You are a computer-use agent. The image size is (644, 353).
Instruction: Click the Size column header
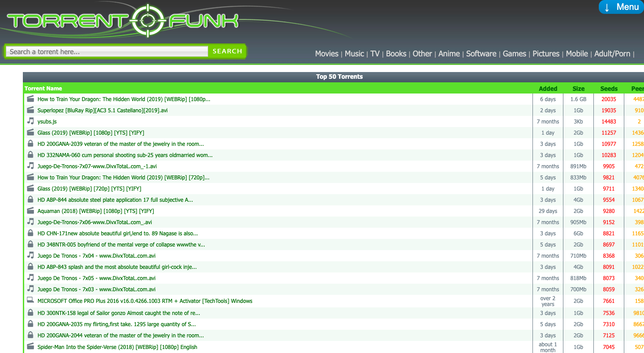(x=579, y=89)
